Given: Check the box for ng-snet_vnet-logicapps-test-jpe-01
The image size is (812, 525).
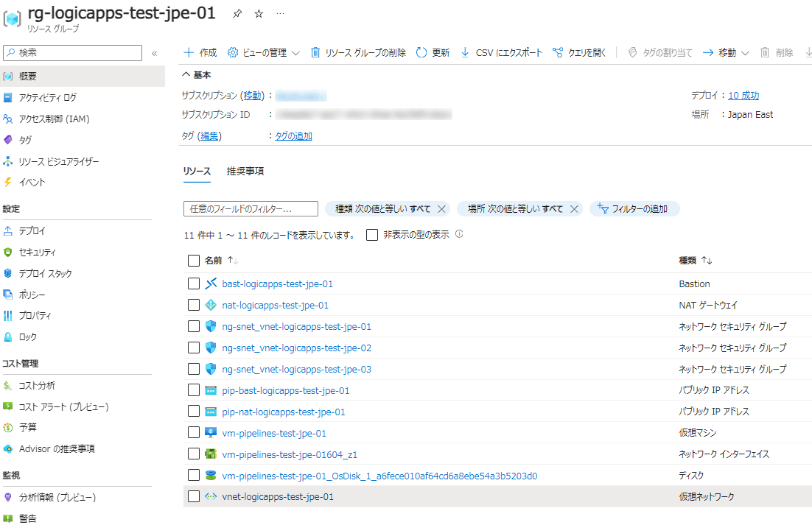Looking at the screenshot, I should 194,326.
